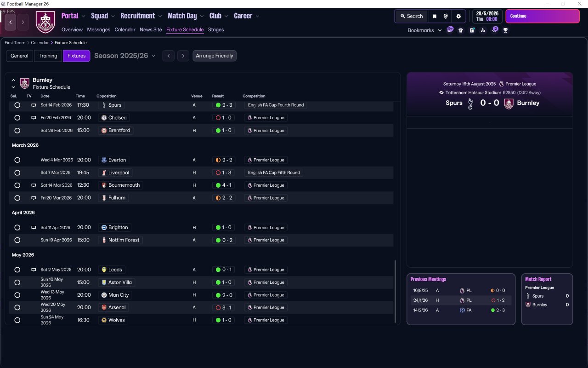This screenshot has width=588, height=368.
Task: Select the radio button for the Bournemouth fixture
Action: click(17, 185)
